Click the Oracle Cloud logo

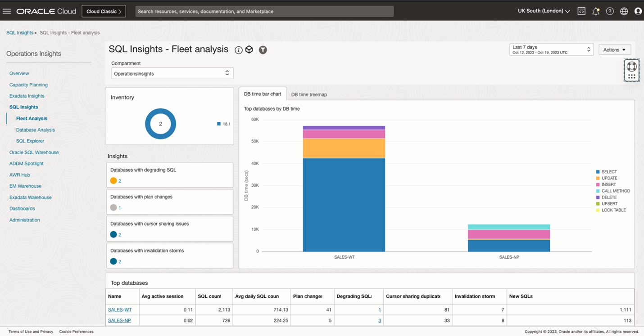[46, 11]
